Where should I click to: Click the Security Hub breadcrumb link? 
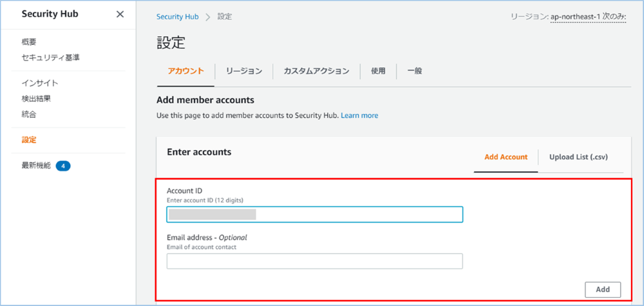point(177,17)
